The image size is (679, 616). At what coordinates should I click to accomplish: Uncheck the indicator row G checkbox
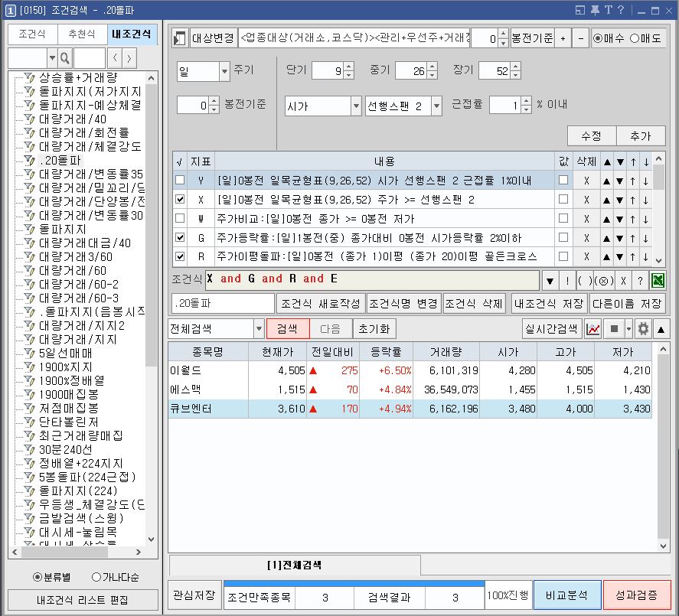click(180, 237)
